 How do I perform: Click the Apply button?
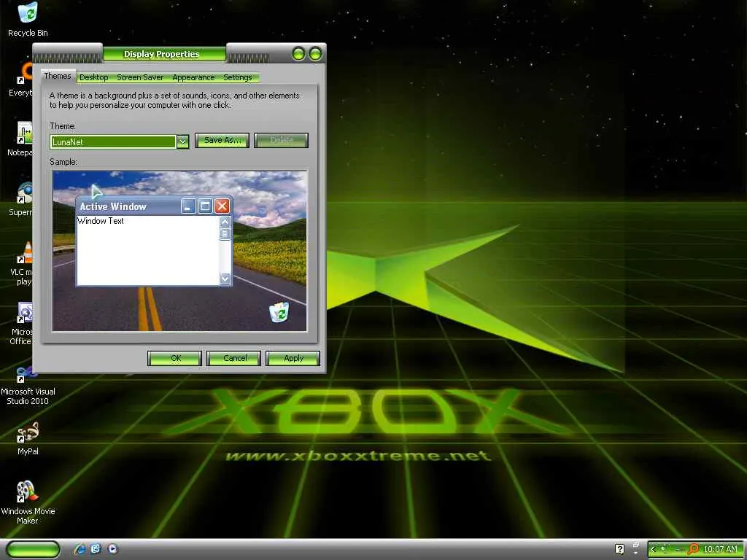coord(293,358)
